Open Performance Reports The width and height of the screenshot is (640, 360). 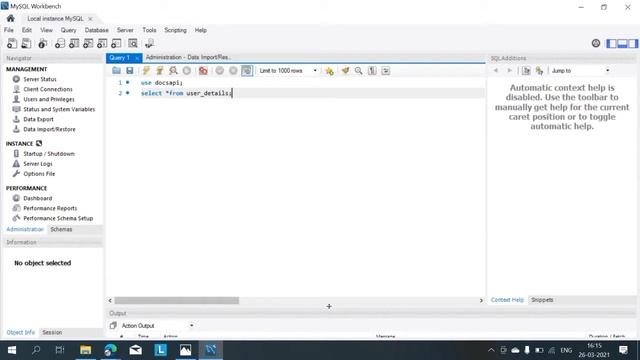pyautogui.click(x=50, y=208)
